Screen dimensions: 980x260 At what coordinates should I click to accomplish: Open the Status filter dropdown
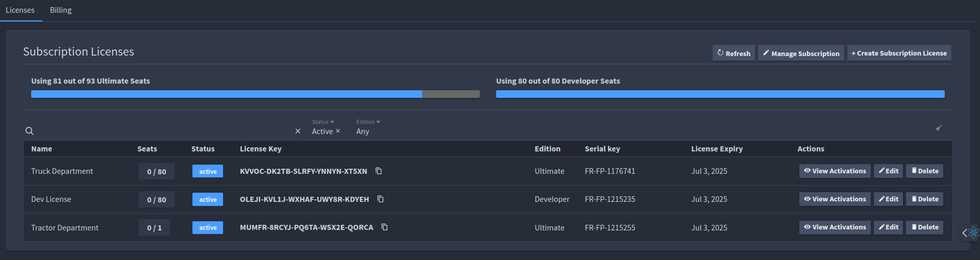[x=323, y=122]
